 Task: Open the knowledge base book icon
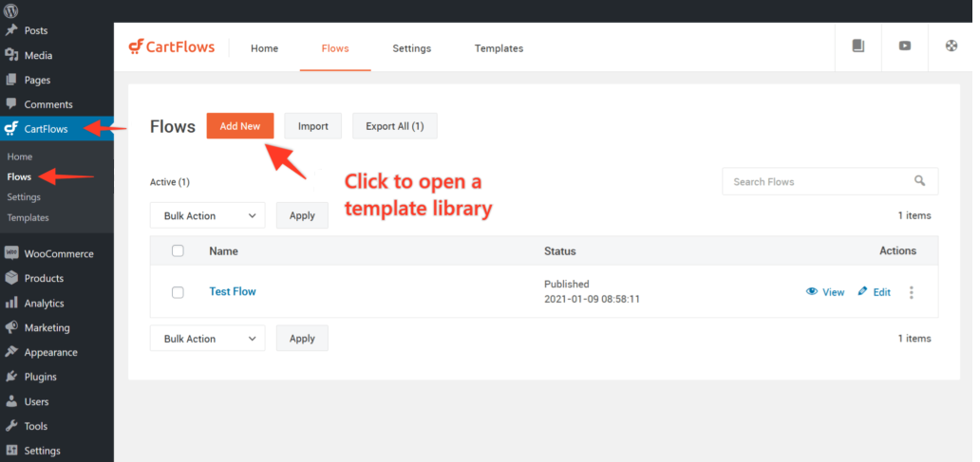point(858,46)
